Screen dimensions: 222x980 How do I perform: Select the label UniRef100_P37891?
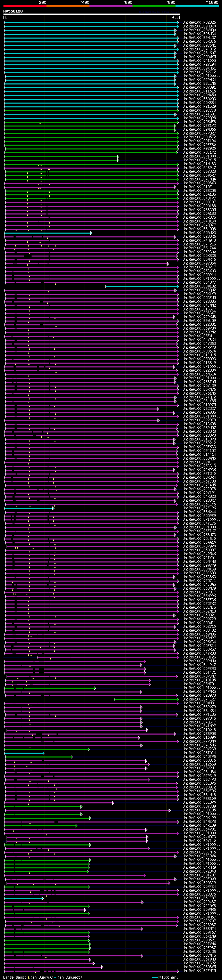pyautogui.click(x=199, y=87)
